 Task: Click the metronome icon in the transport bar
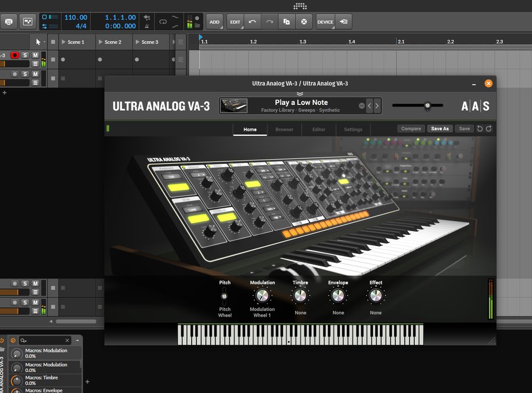point(147,26)
